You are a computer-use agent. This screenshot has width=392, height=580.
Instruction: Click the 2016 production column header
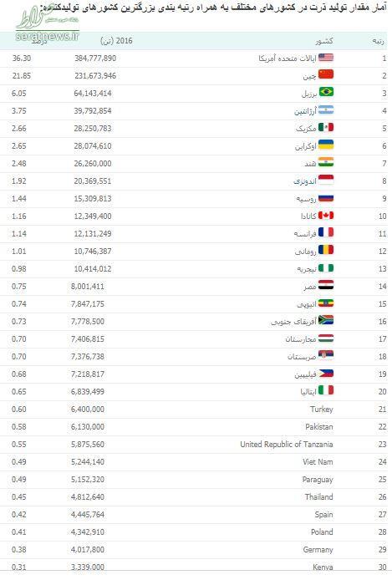[116, 41]
